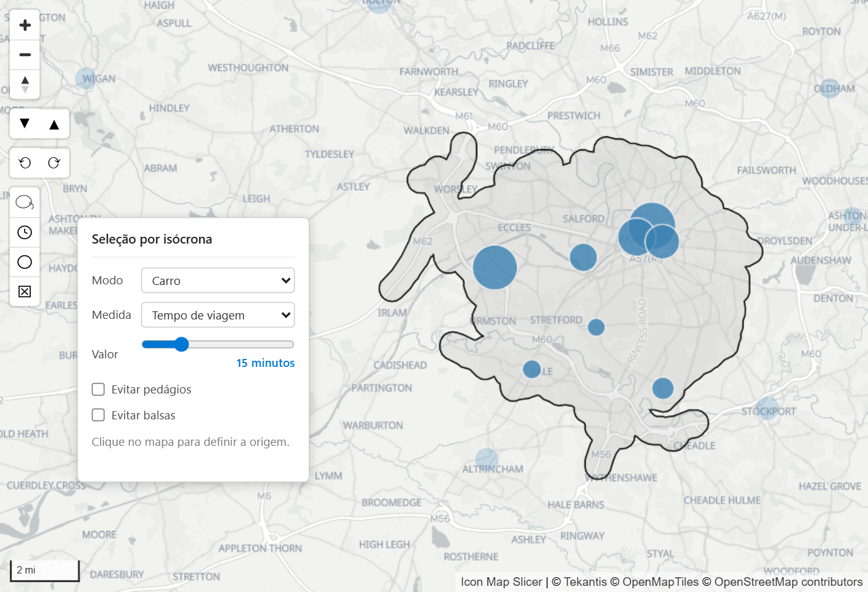Redo selection with clockwise arrow

coord(54,163)
